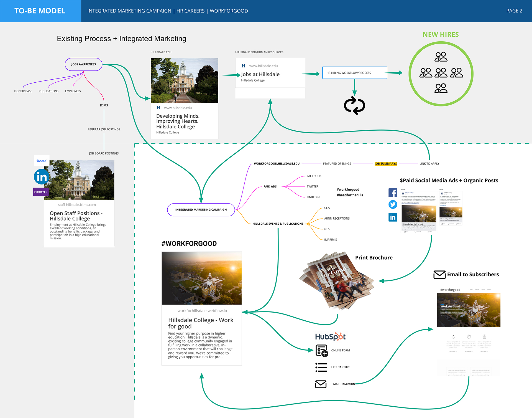Screen dimensions: 532x418
Task: Click the FEATURED OPENNGS label
Action: [x=337, y=164]
